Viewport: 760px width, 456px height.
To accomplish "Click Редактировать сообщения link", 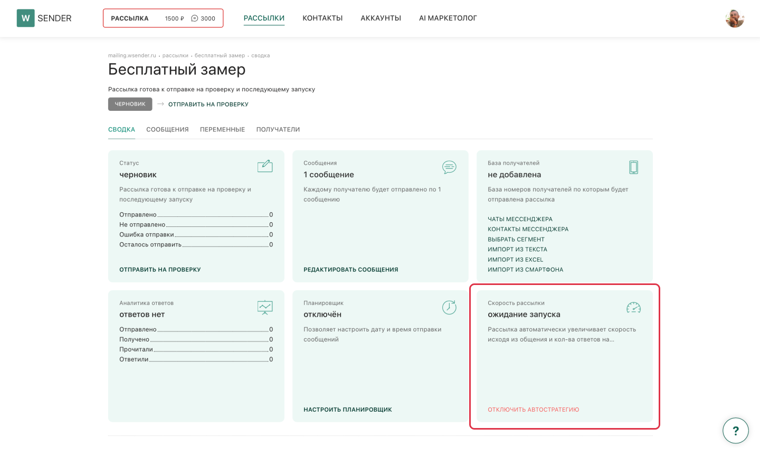I will point(350,269).
